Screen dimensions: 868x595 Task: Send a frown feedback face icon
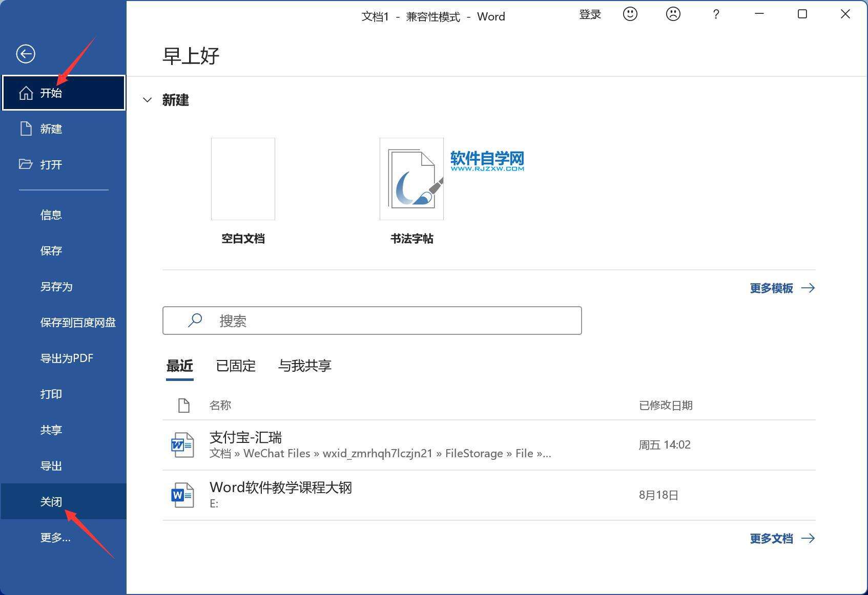tap(673, 14)
